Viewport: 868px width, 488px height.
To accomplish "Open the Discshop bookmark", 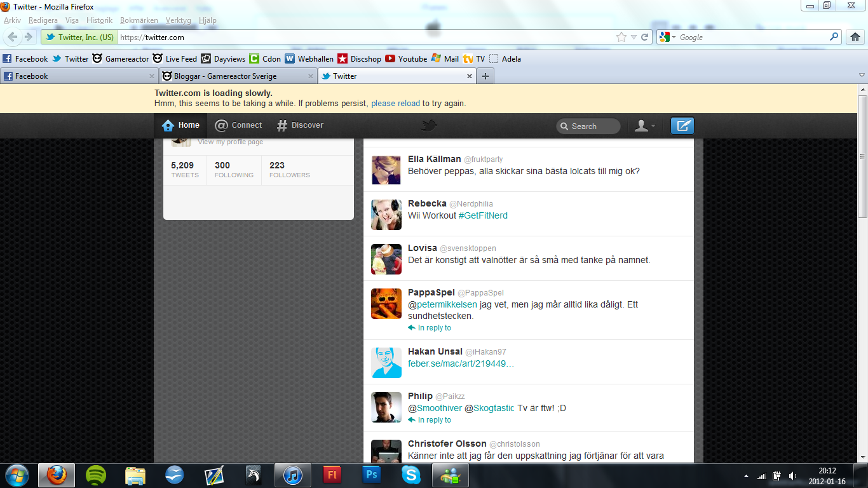I will pyautogui.click(x=360, y=58).
